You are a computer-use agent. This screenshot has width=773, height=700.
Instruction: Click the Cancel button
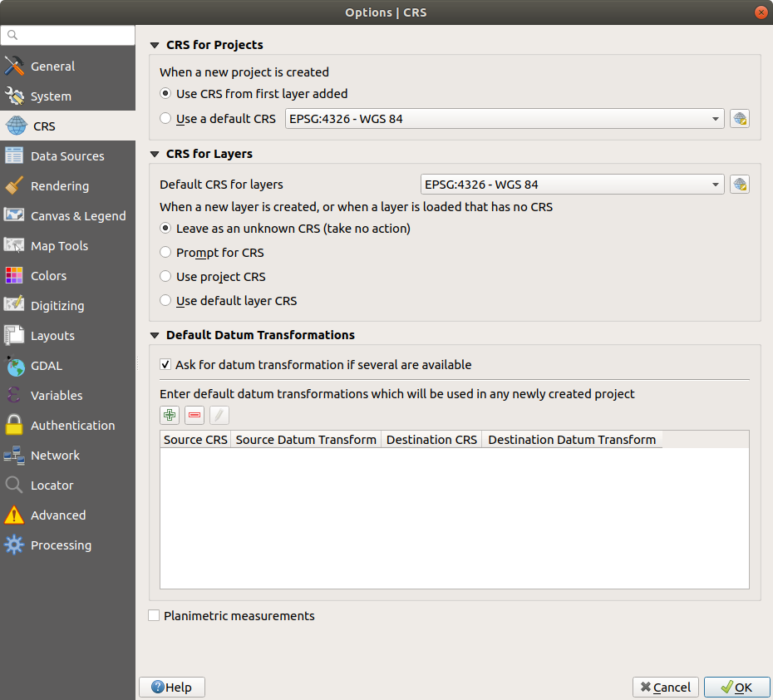665,687
